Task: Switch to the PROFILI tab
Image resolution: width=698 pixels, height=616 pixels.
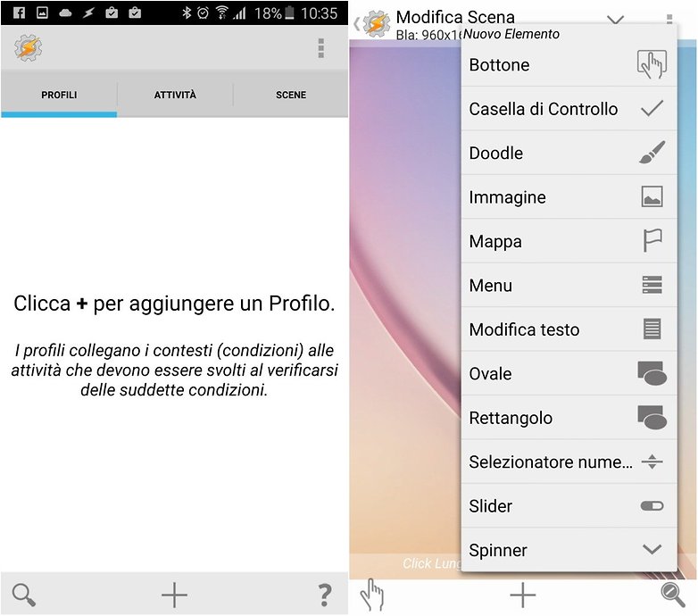Action: 59,95
